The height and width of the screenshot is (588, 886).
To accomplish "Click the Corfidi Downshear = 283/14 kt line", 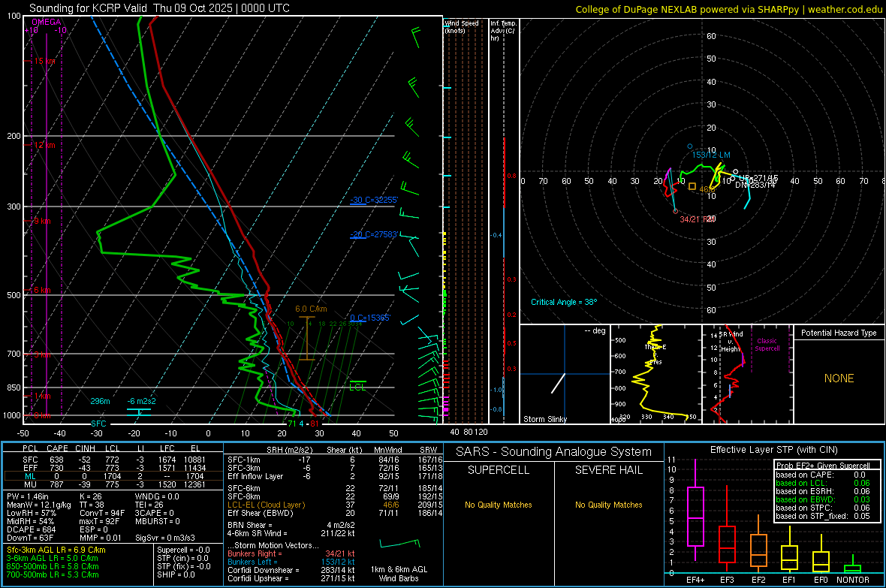I will 291,570.
